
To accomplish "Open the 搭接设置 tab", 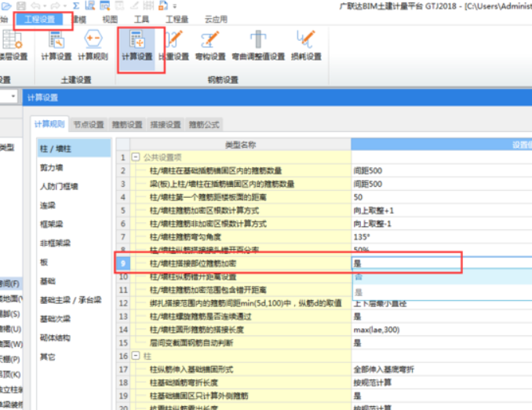I will tap(166, 124).
